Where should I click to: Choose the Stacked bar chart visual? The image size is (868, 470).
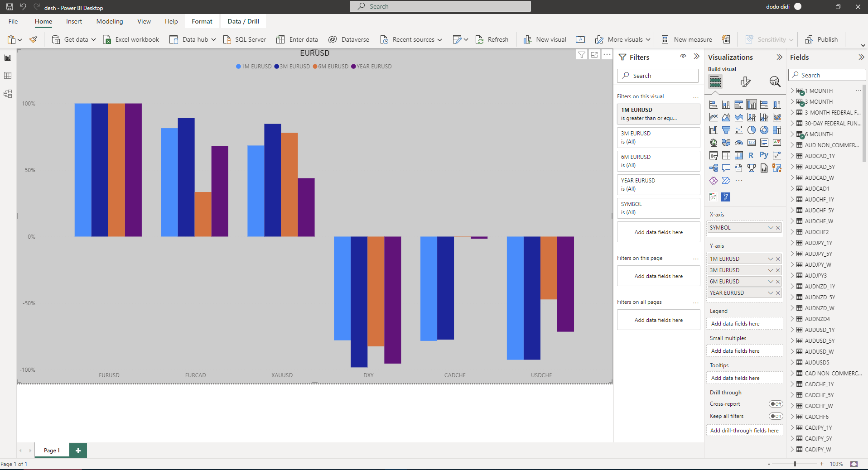tap(714, 105)
